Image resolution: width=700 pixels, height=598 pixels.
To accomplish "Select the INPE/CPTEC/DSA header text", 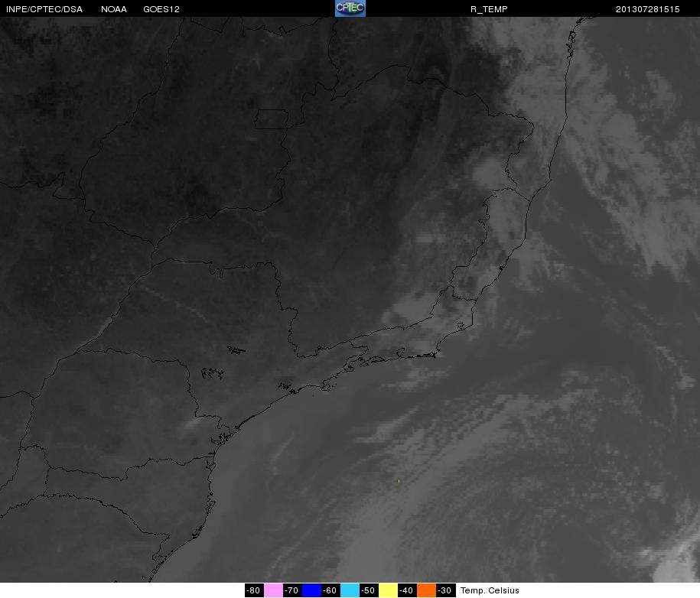I will 44,9.
